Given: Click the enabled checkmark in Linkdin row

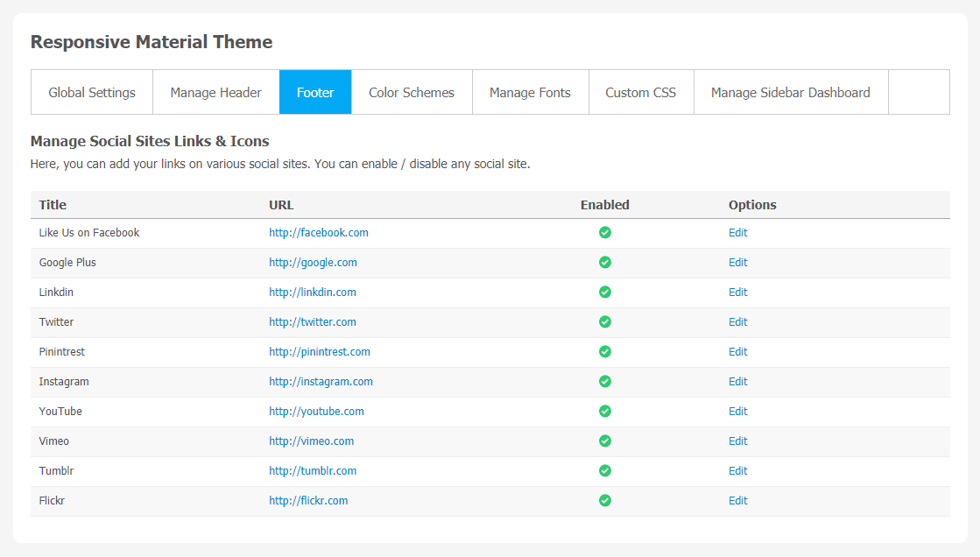Looking at the screenshot, I should click(605, 292).
